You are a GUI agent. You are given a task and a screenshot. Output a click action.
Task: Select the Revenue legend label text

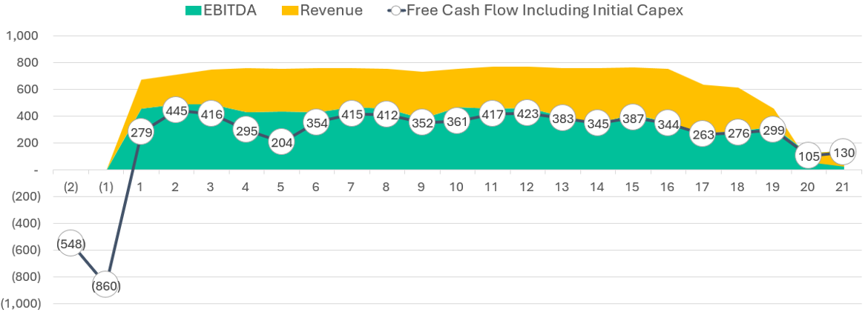[331, 10]
